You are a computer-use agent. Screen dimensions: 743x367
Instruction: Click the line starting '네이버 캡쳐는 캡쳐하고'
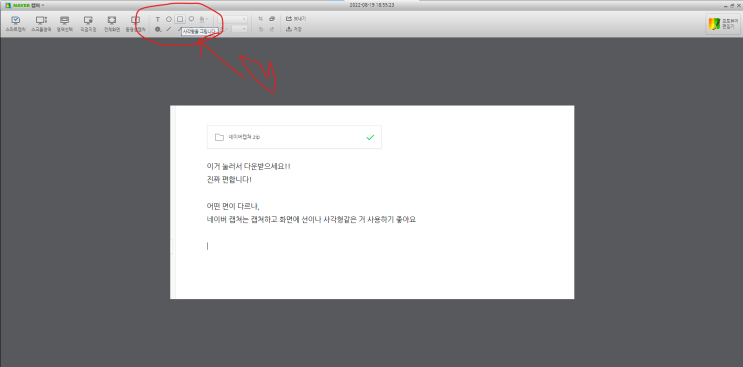[x=311, y=220]
